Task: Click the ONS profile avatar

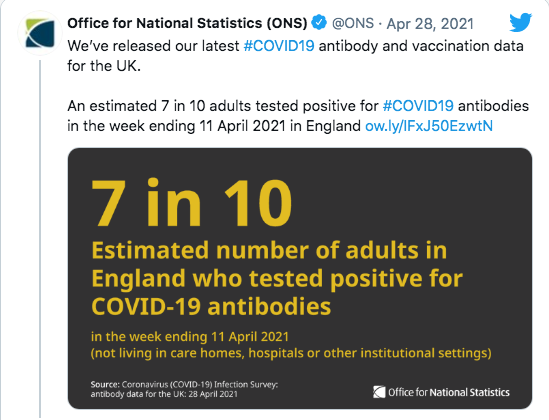Action: click(x=40, y=33)
